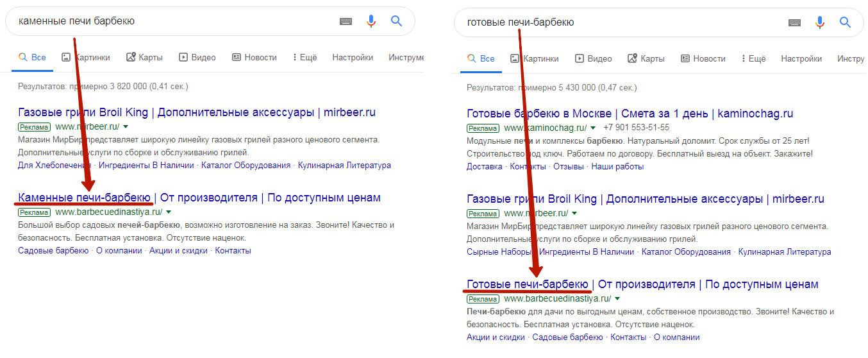Switch to 'Видео' tab in left results
868x358 pixels.
197,57
